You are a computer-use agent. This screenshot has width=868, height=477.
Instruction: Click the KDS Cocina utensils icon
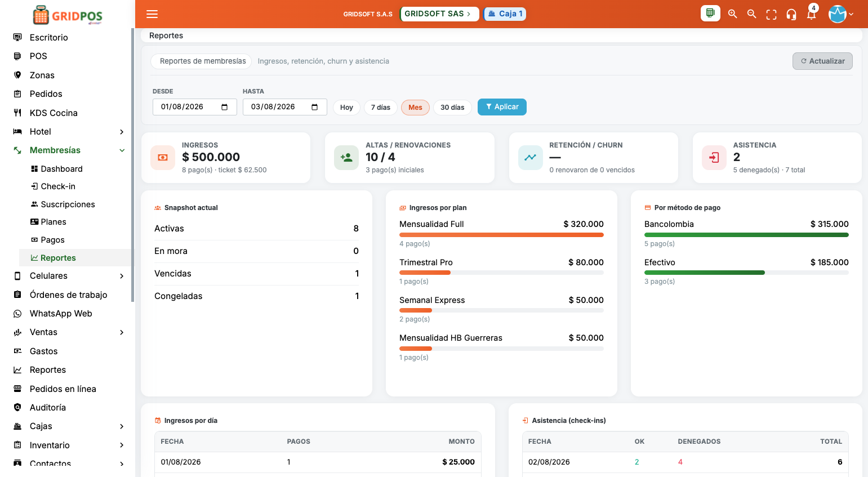click(x=17, y=113)
